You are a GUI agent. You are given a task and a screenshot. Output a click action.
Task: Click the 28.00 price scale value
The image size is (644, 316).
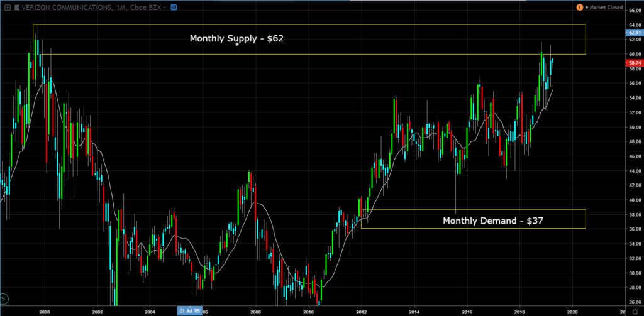click(635, 288)
